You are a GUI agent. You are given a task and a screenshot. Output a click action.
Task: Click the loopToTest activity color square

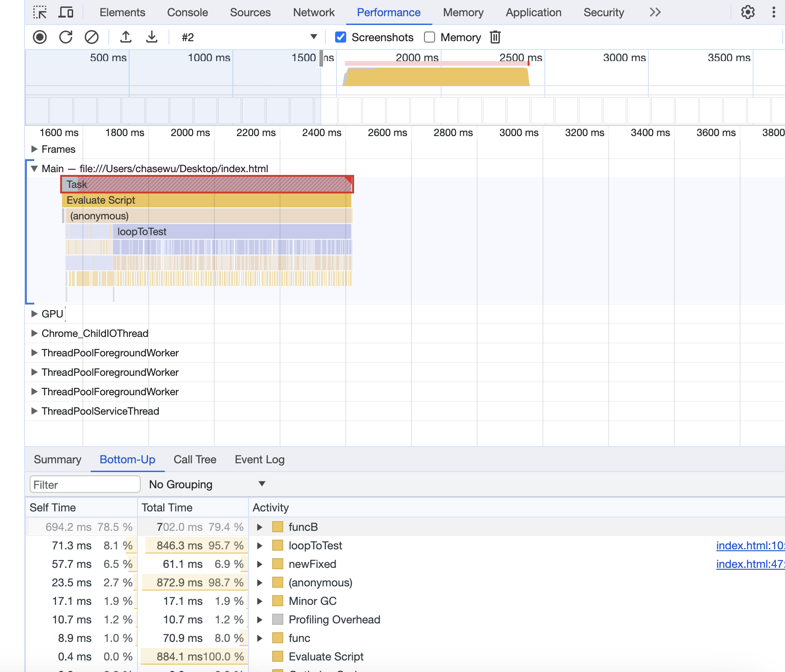(278, 545)
